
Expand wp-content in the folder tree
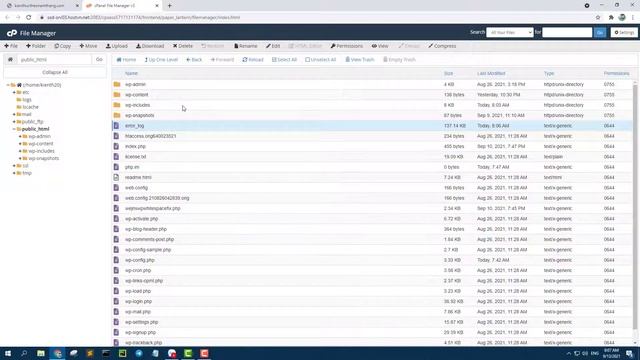[x=20, y=144]
